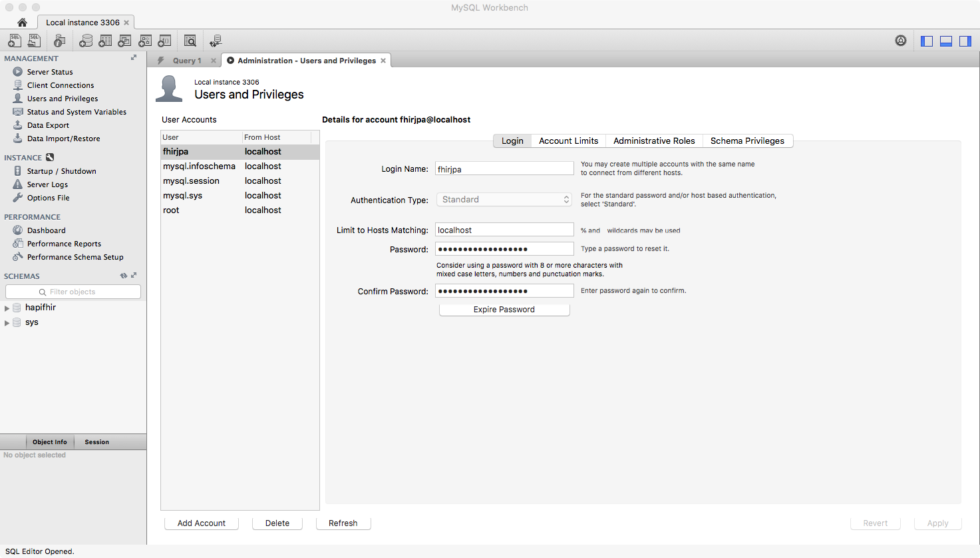
Task: Expand the hapifhir schema tree
Action: pyautogui.click(x=7, y=308)
